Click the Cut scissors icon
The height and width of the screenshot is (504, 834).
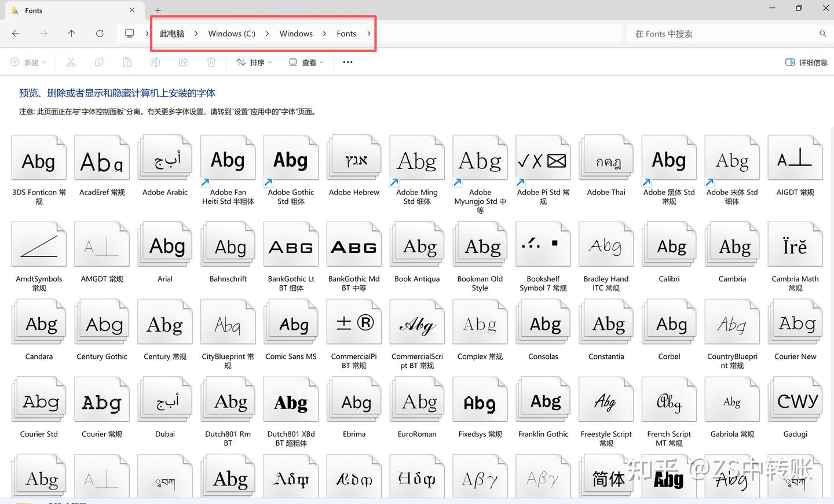(71, 62)
